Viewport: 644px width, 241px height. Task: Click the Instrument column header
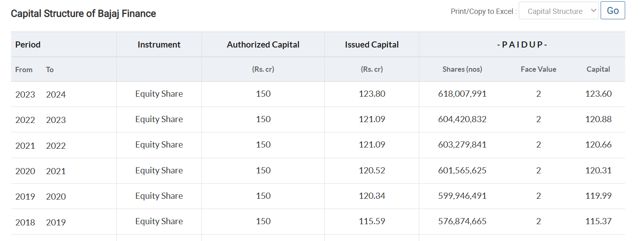point(159,45)
